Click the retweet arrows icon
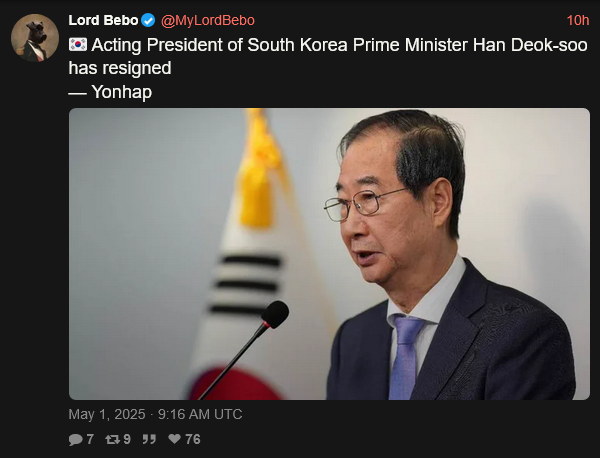The height and width of the screenshot is (458, 600). 112,439
